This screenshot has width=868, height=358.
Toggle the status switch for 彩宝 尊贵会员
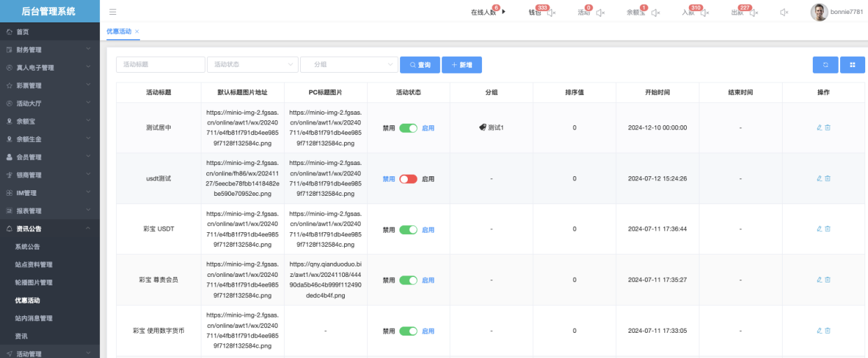(408, 280)
